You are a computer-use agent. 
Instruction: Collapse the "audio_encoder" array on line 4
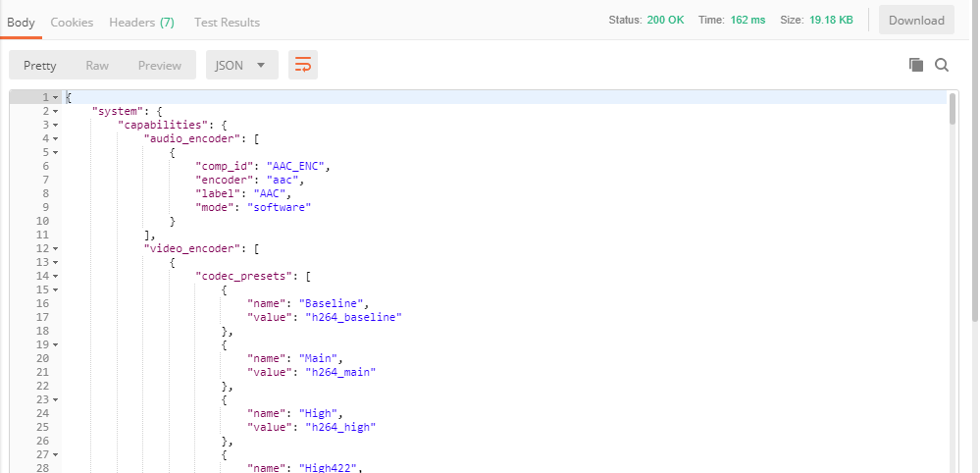pos(56,139)
